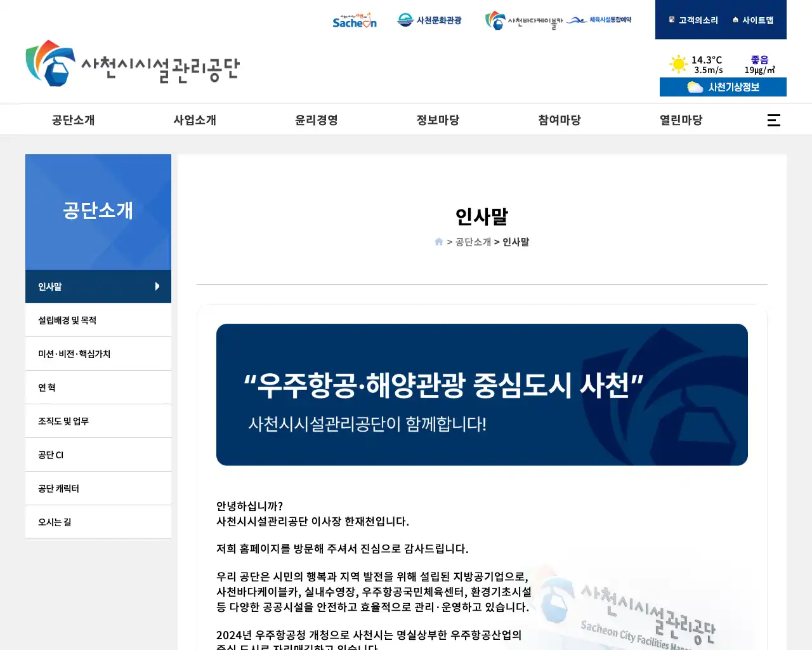Open the 윤리경영 main menu
This screenshot has height=650, width=812.
tap(317, 120)
